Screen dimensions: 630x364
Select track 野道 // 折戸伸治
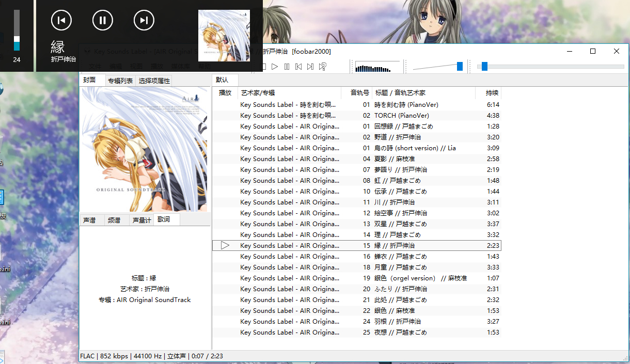coord(357,137)
